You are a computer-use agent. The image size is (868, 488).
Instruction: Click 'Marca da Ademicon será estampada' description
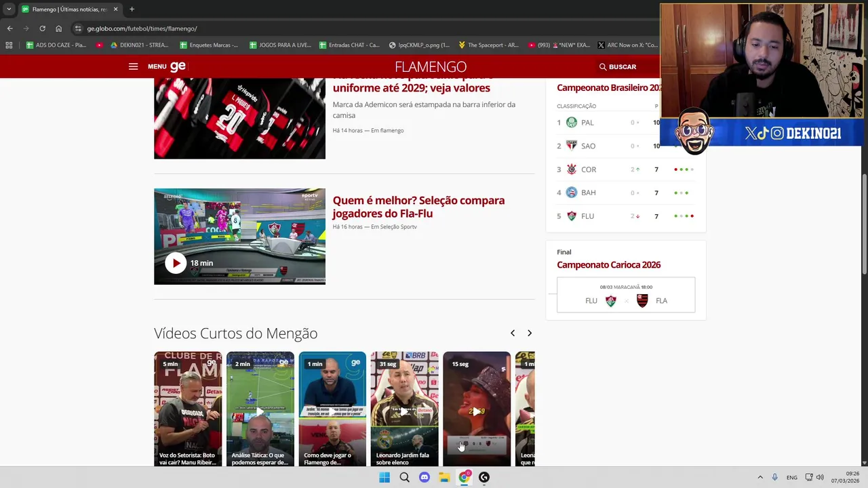424,110
